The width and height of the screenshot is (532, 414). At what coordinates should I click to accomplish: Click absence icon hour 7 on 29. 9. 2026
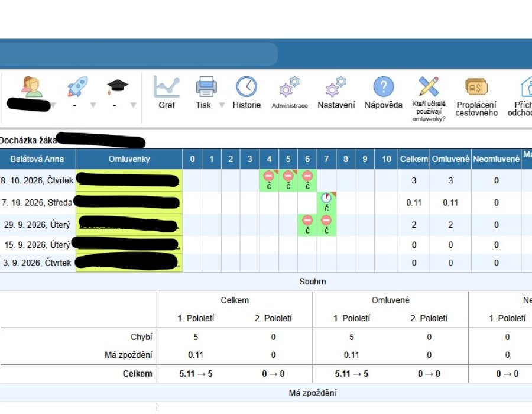(326, 220)
